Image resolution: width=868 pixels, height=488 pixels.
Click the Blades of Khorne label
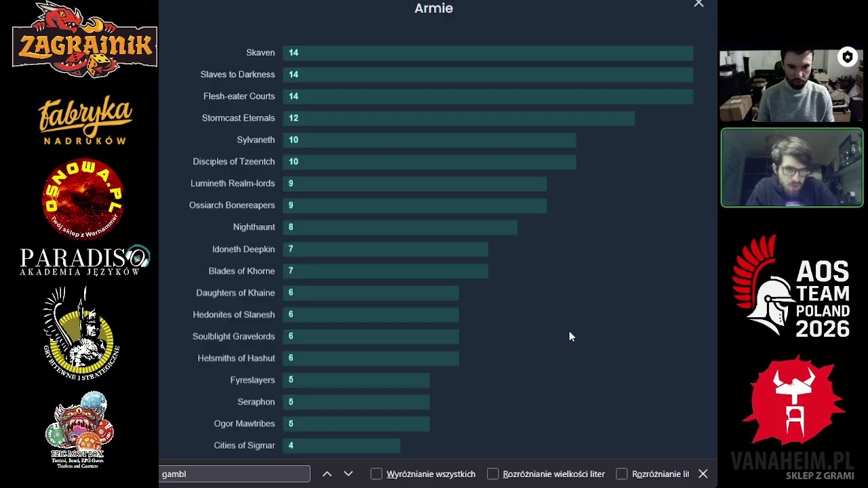[241, 270]
